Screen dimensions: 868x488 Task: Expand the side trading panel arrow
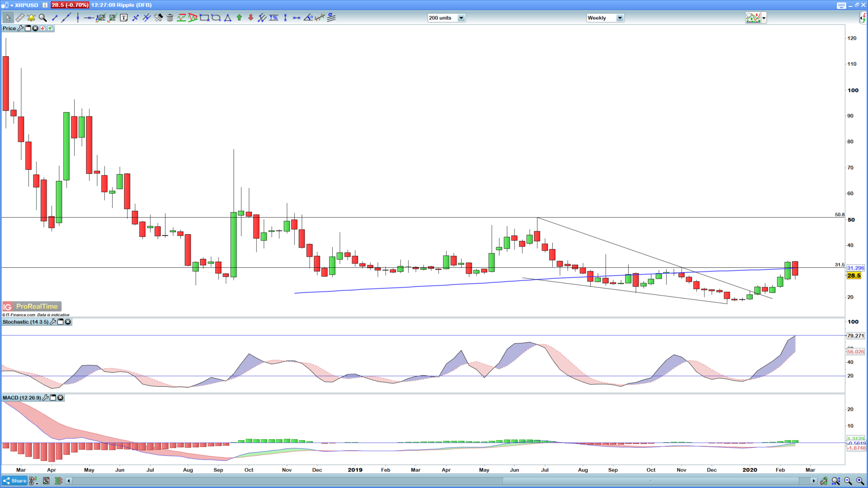[863, 18]
